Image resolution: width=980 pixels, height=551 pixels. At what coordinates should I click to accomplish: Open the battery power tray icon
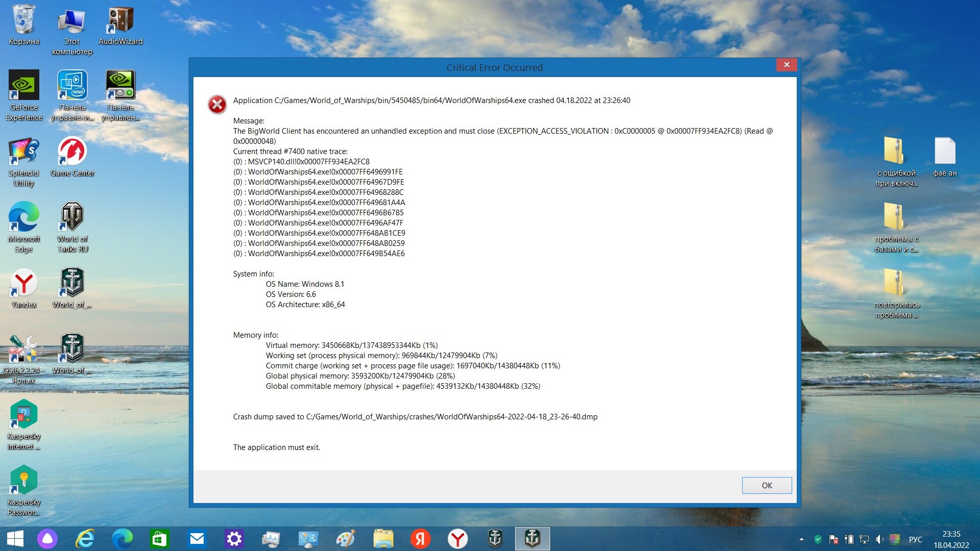pyautogui.click(x=849, y=539)
